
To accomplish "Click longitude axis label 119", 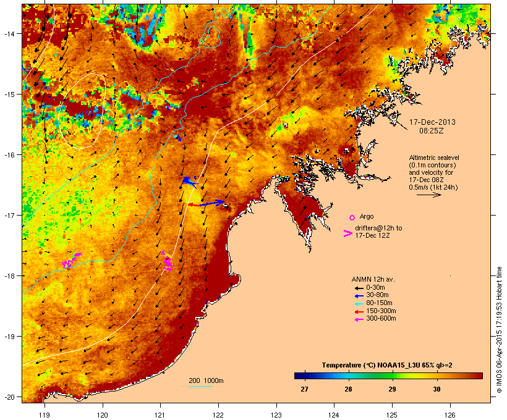I will (x=45, y=415).
